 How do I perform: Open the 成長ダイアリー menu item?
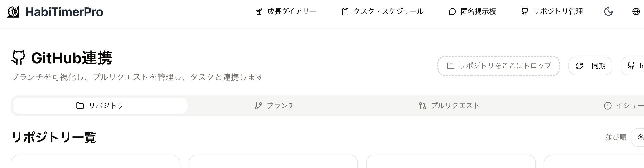292,11
